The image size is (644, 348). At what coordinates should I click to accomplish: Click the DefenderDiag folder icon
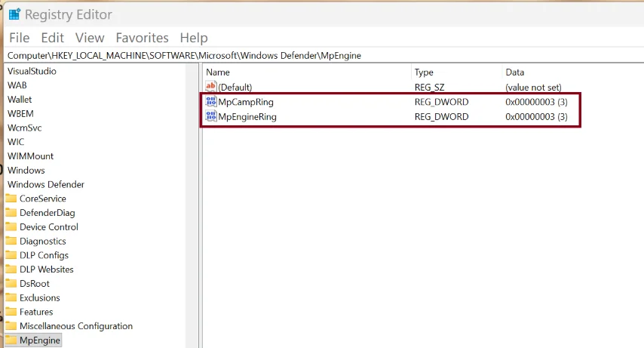[x=11, y=212]
